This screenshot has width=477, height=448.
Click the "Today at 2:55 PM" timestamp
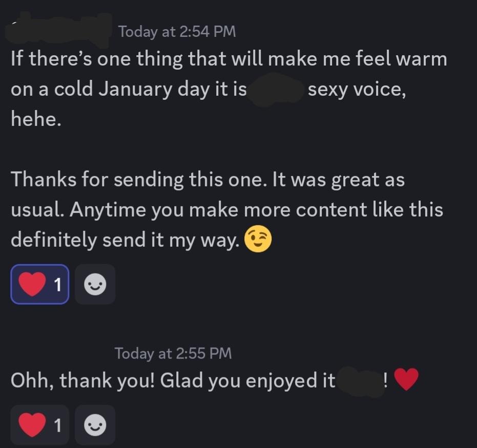(x=173, y=353)
